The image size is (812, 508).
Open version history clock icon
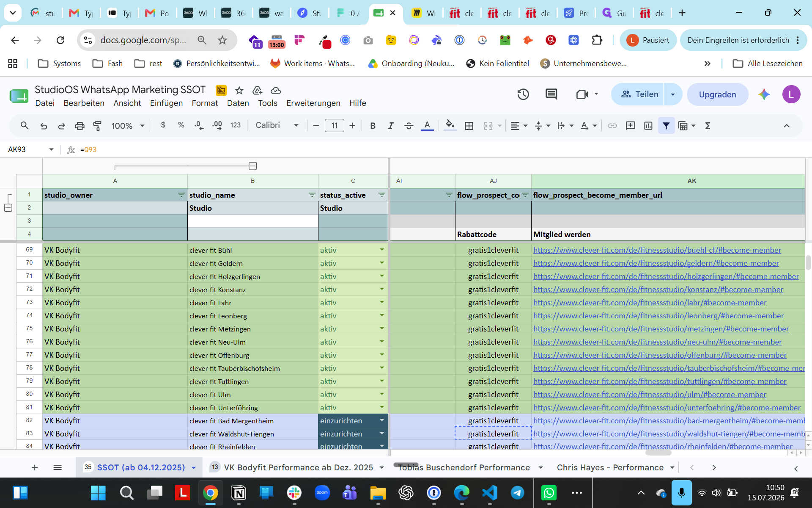tap(523, 94)
